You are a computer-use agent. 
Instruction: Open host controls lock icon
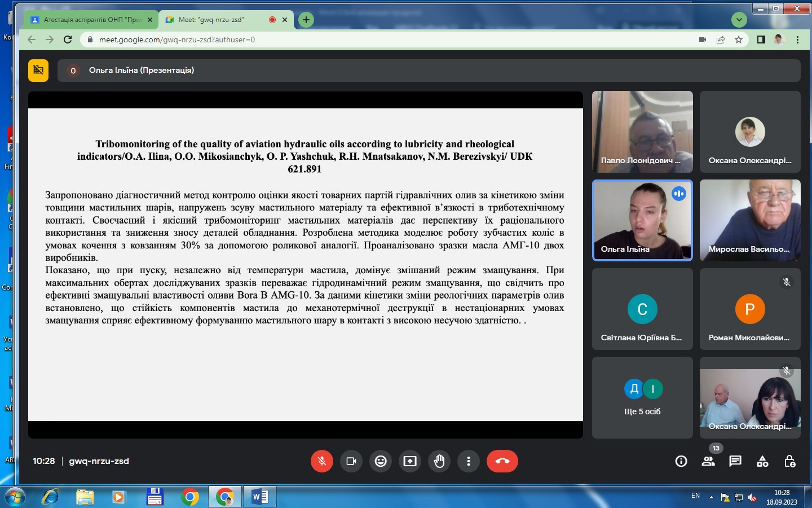[789, 461]
